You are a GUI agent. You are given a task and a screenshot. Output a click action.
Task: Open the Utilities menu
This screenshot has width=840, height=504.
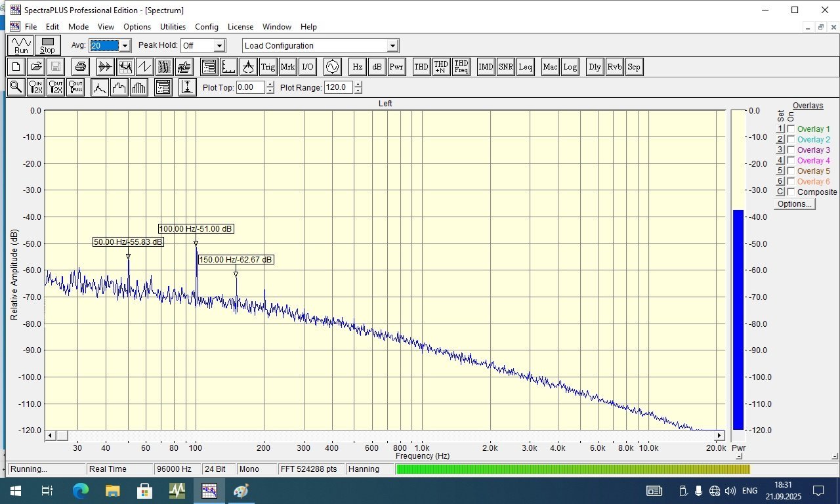pos(173,27)
